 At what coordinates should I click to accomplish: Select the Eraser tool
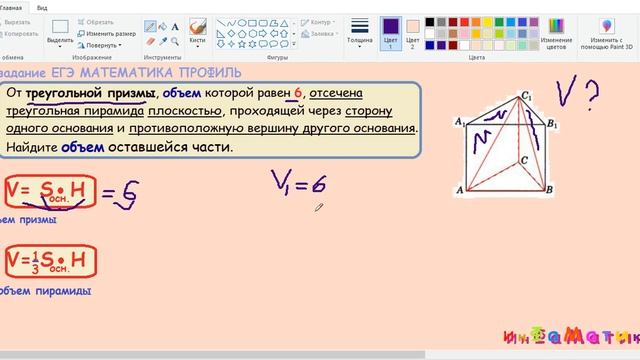[x=150, y=41]
